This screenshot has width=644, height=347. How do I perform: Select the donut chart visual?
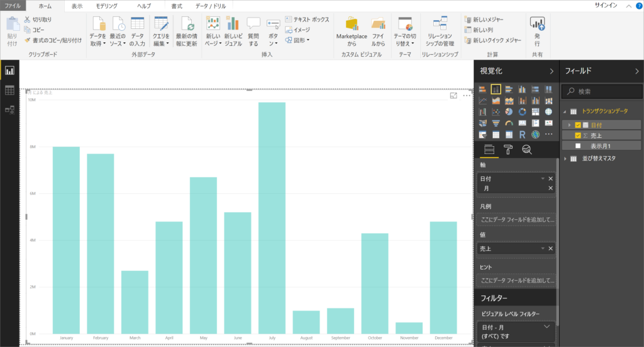coord(522,112)
